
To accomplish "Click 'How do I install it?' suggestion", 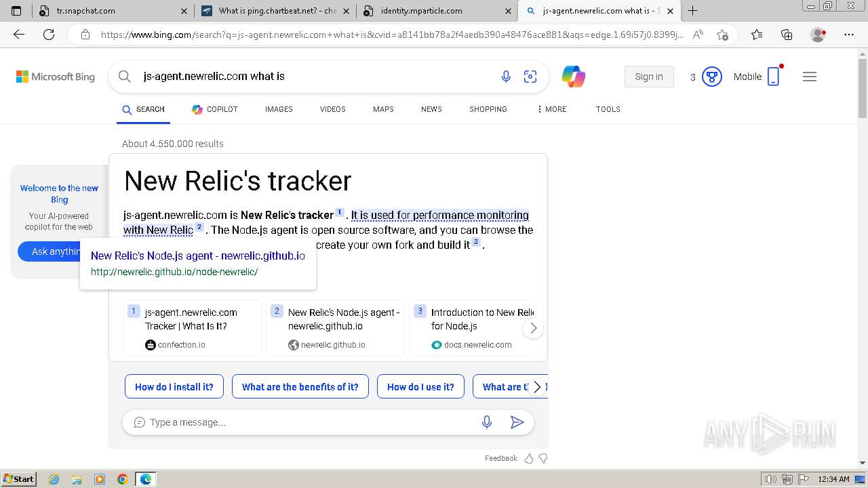I will 174,387.
